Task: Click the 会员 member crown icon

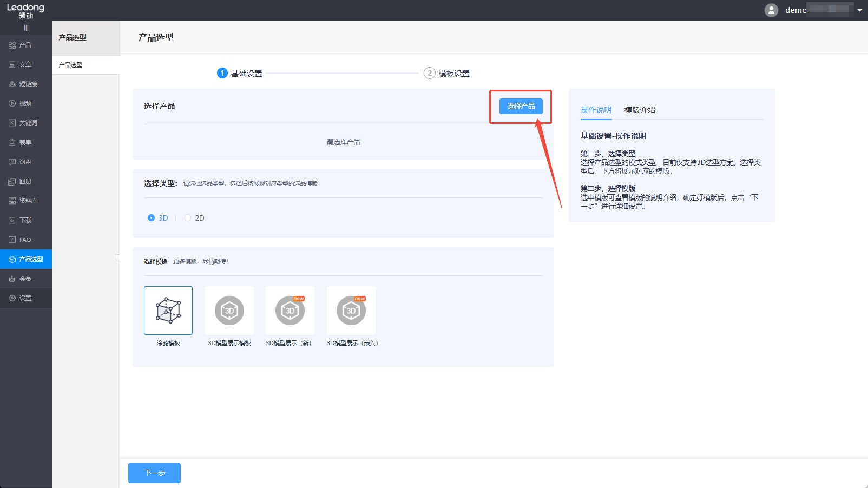Action: click(x=12, y=279)
